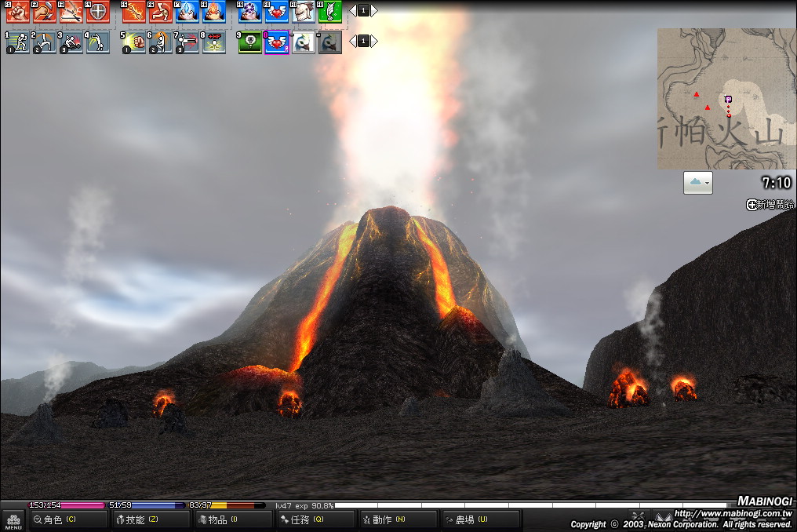
Task: Click the 新增開鈴 plus button
Action: [x=752, y=205]
